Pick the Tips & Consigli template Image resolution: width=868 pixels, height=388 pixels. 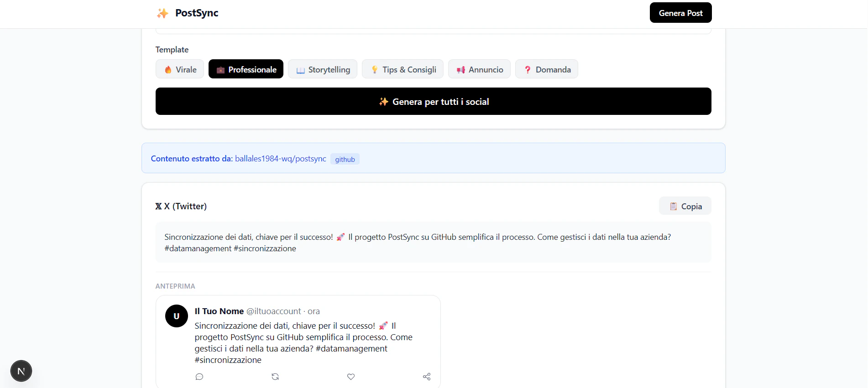(x=403, y=69)
